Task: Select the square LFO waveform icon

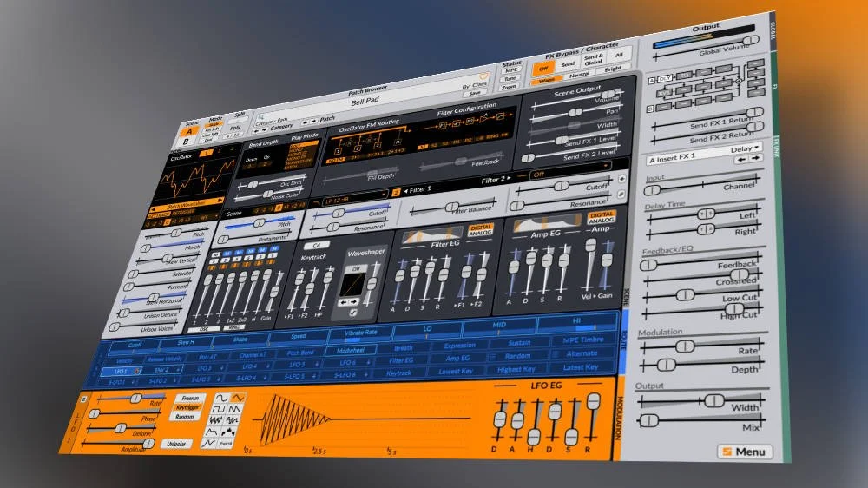Action: click(220, 409)
